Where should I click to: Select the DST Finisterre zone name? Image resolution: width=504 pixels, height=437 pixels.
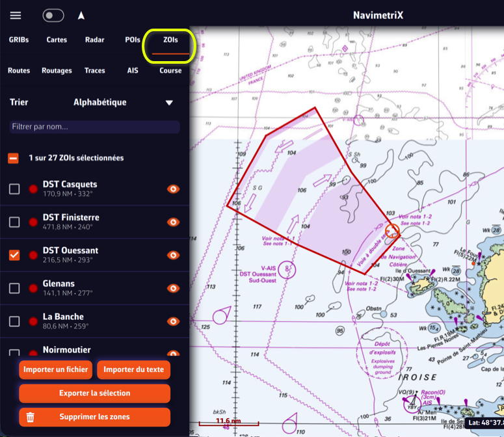[71, 217]
